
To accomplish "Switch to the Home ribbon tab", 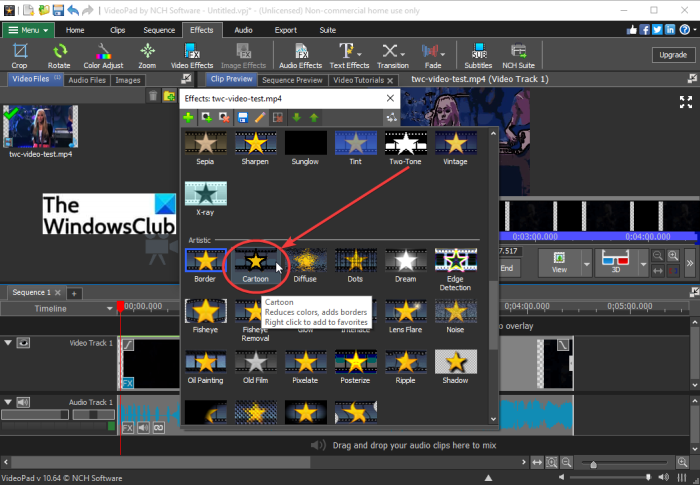I will click(x=75, y=30).
